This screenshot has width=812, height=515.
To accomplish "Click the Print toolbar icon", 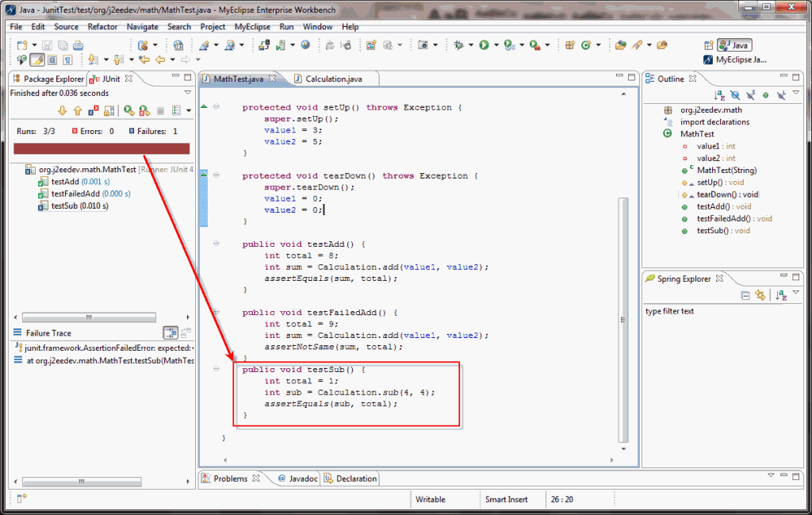I will coord(78,45).
